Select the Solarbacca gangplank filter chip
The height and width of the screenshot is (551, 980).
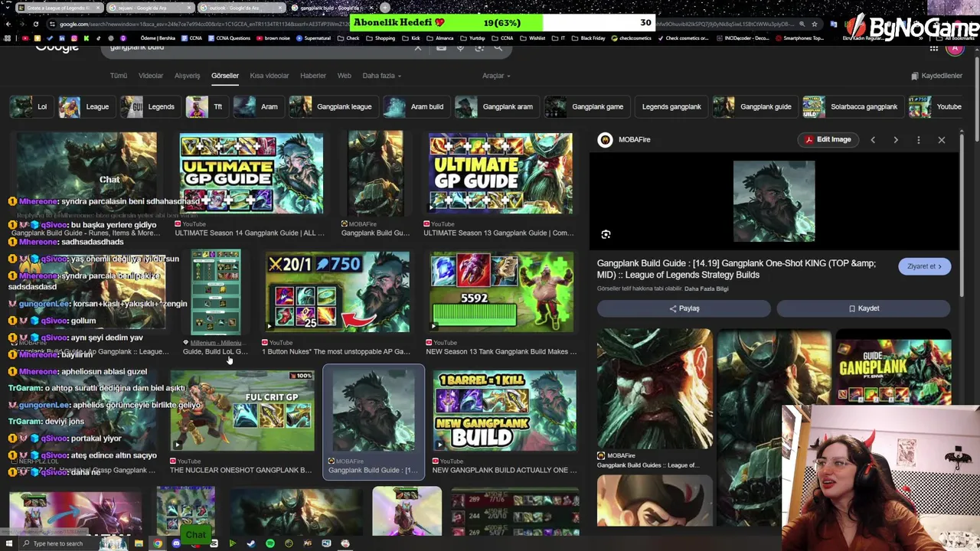[x=852, y=107]
